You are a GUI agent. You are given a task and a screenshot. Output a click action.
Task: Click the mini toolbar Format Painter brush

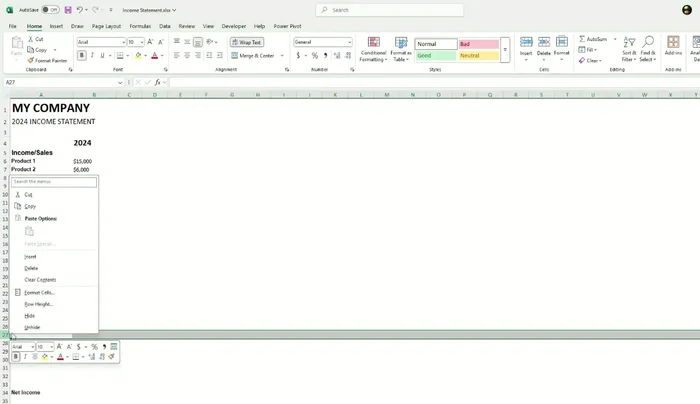click(112, 357)
